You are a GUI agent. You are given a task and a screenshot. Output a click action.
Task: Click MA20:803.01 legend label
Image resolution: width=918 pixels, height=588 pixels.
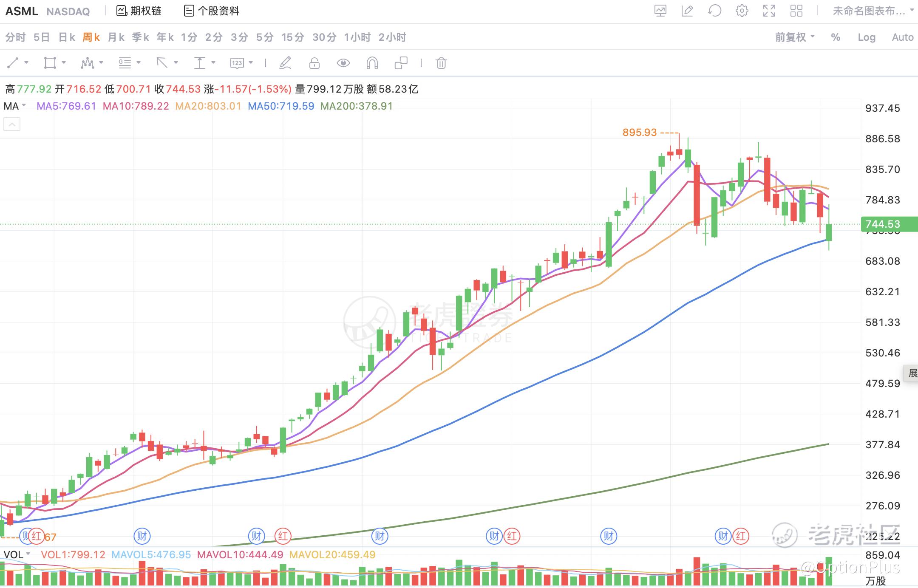[208, 106]
